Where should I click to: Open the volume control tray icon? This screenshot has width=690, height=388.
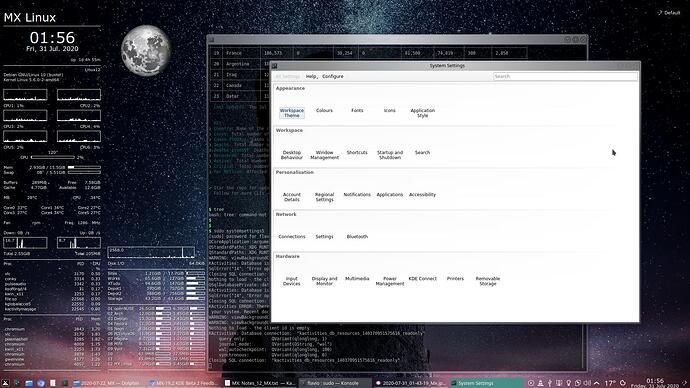click(587, 383)
